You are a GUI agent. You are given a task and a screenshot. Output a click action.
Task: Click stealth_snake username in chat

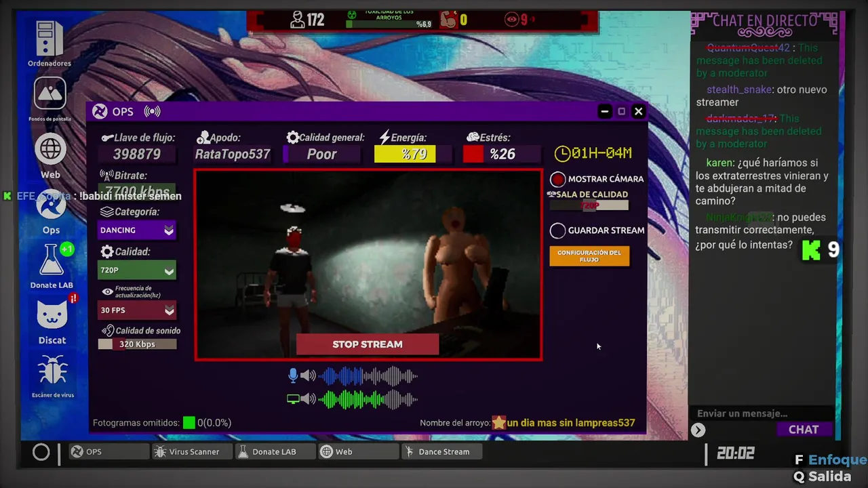739,89
